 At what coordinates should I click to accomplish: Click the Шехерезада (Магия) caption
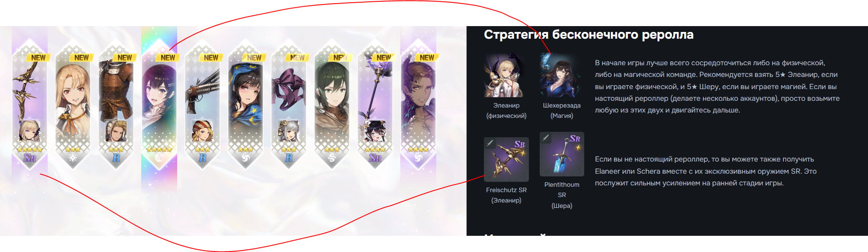[x=562, y=111]
